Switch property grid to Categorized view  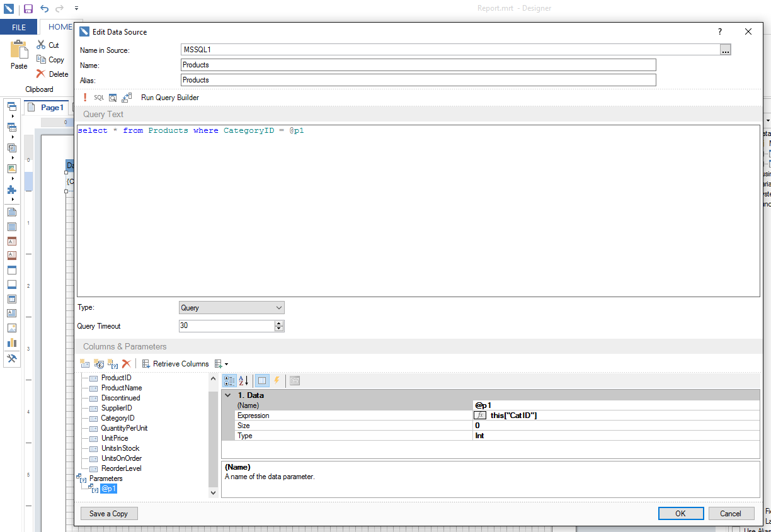pyautogui.click(x=229, y=381)
